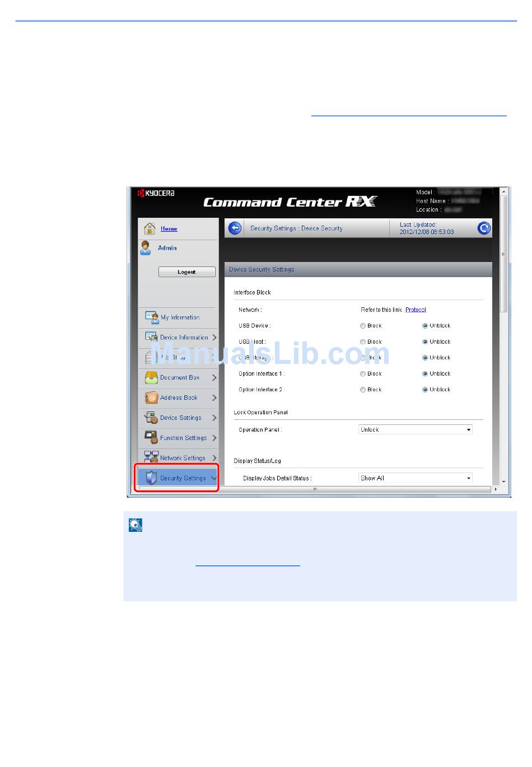
Task: Collapse the Security Settings chevron
Action: (214, 479)
